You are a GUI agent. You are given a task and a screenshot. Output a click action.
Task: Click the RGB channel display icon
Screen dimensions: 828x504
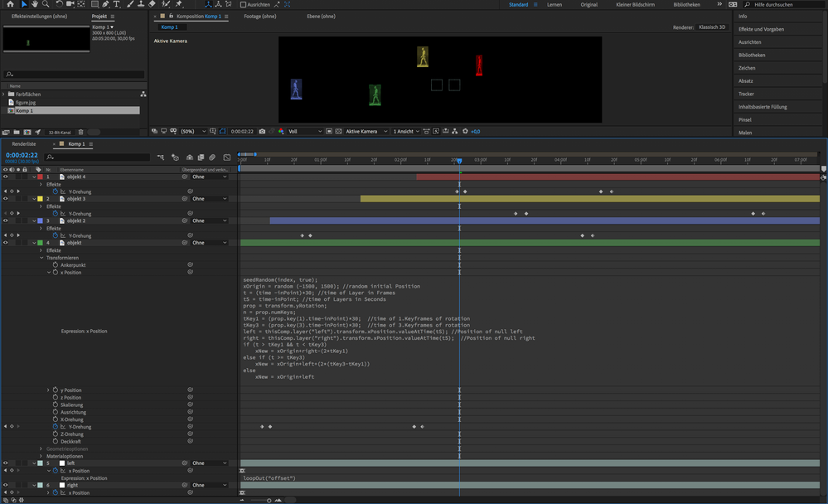tap(281, 131)
